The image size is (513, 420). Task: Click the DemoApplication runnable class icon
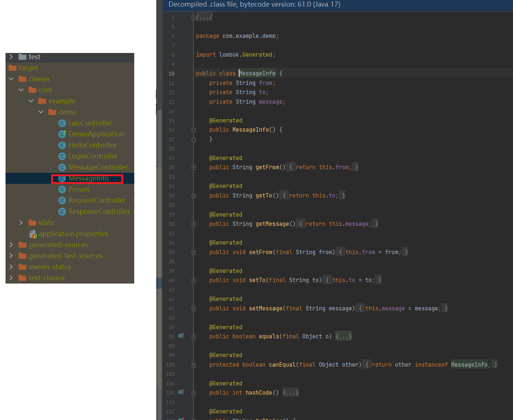coord(62,134)
